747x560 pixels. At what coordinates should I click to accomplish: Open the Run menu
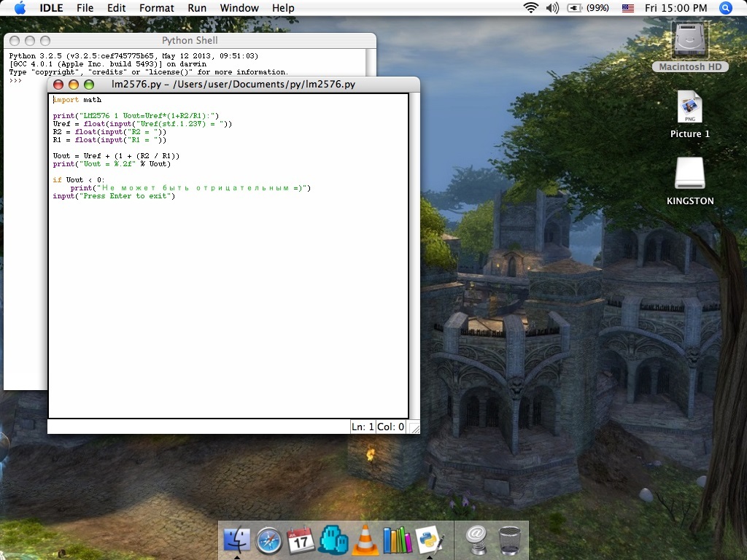pos(197,8)
